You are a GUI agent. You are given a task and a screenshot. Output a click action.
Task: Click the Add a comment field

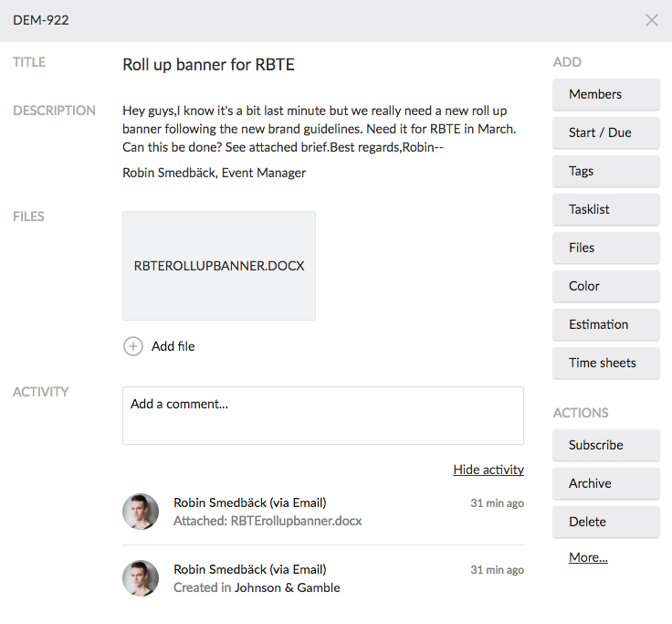coord(322,415)
